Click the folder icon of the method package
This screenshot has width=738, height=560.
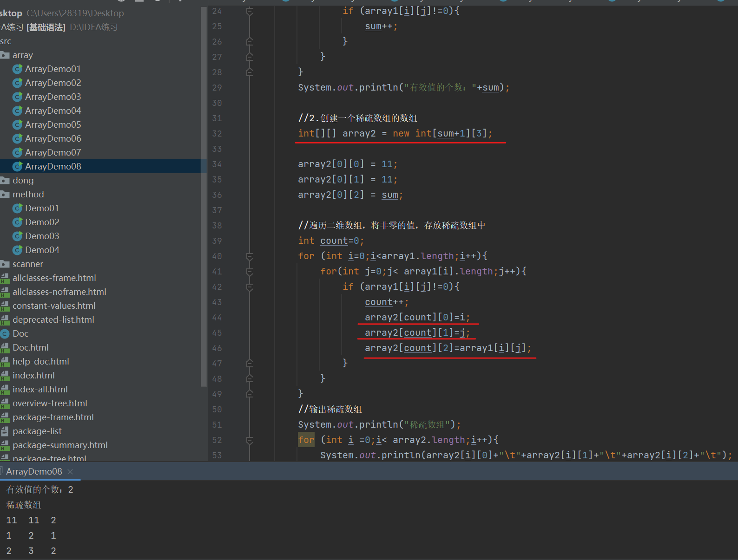(x=5, y=195)
